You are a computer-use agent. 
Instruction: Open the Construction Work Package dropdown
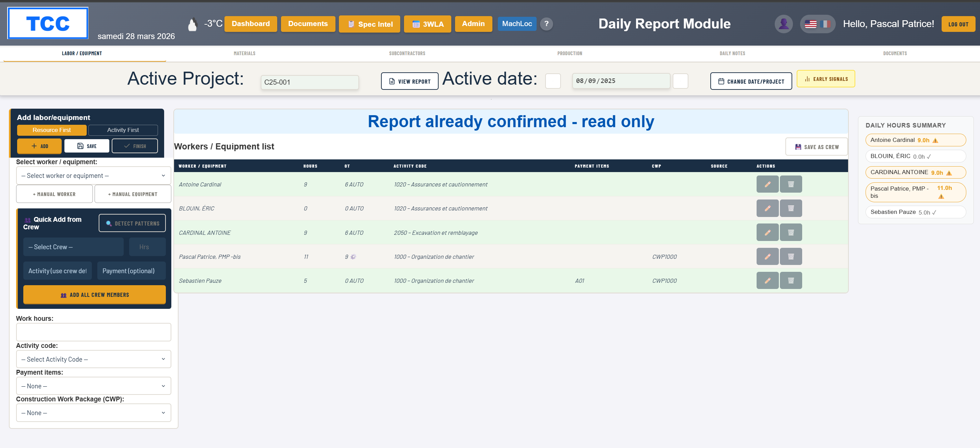[x=94, y=413]
